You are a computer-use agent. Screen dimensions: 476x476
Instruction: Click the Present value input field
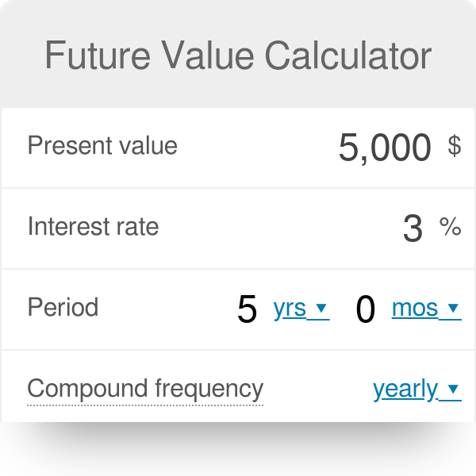385,148
